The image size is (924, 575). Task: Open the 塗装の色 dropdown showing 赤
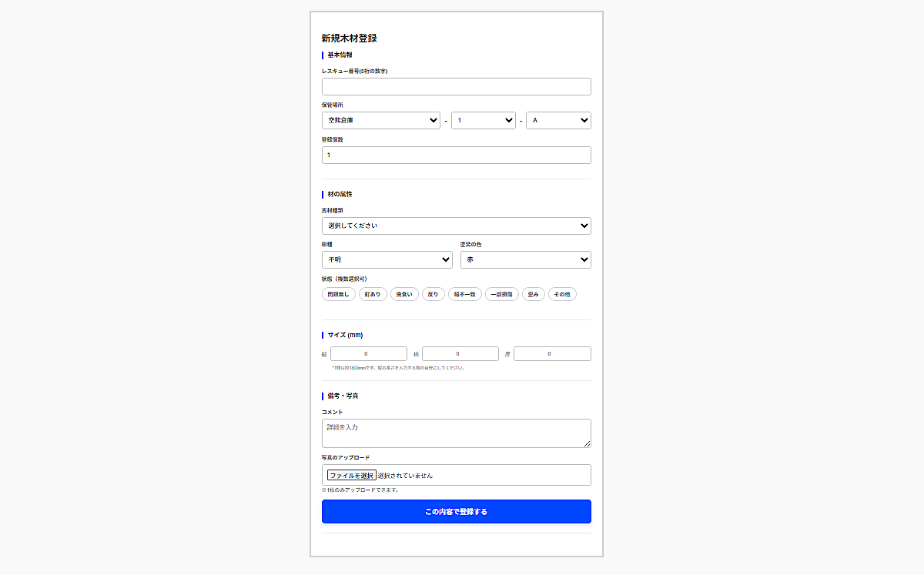(525, 259)
